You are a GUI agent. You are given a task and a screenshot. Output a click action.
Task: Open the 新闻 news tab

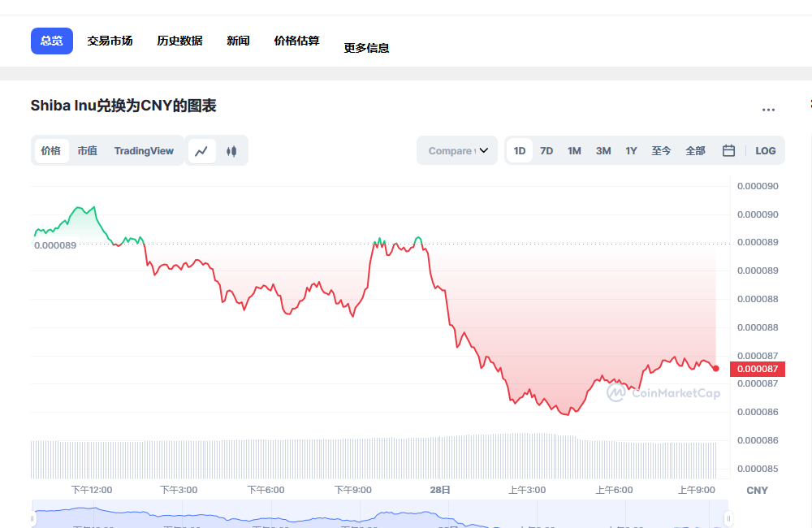(x=238, y=41)
